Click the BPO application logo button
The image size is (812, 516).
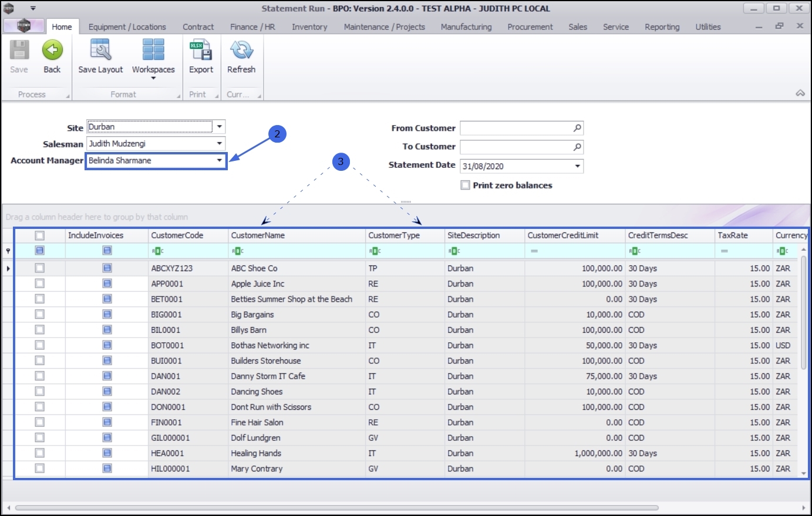(x=23, y=26)
